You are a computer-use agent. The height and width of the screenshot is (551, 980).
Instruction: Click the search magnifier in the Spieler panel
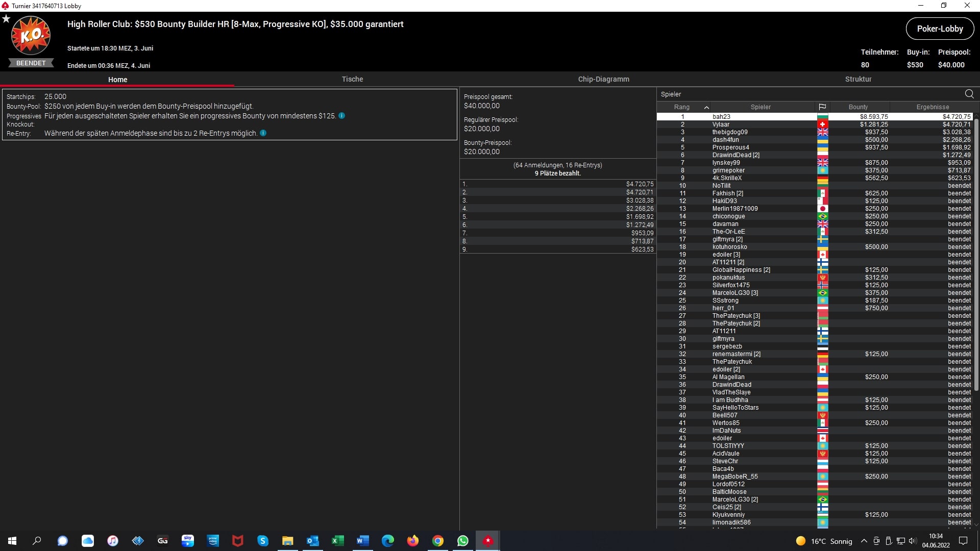[x=969, y=94]
